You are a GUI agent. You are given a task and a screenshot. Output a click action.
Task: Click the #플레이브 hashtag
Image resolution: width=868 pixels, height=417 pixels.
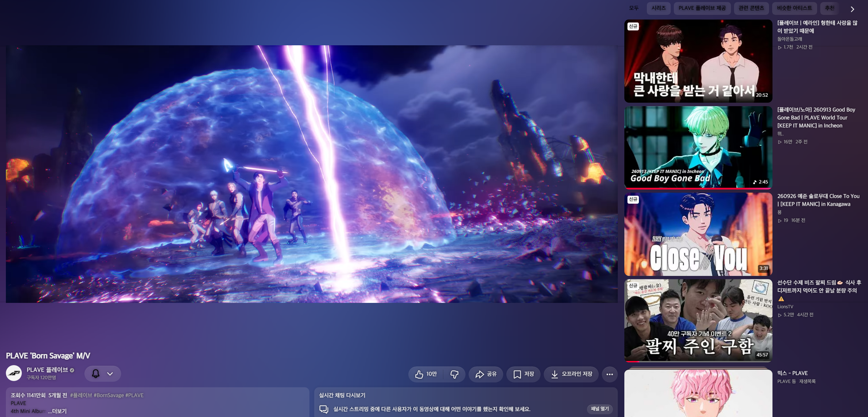(81, 395)
